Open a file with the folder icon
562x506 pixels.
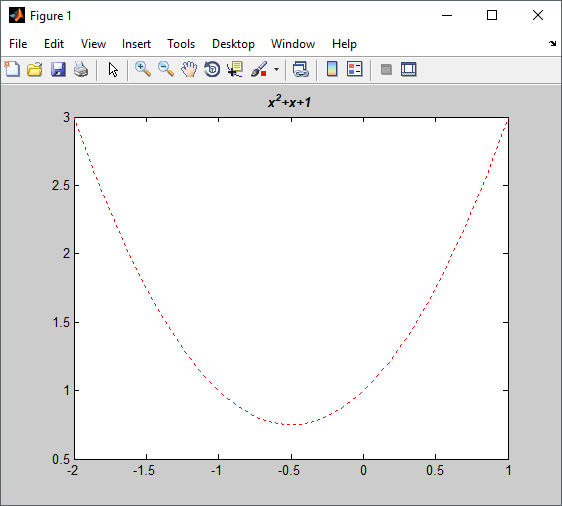tap(35, 69)
